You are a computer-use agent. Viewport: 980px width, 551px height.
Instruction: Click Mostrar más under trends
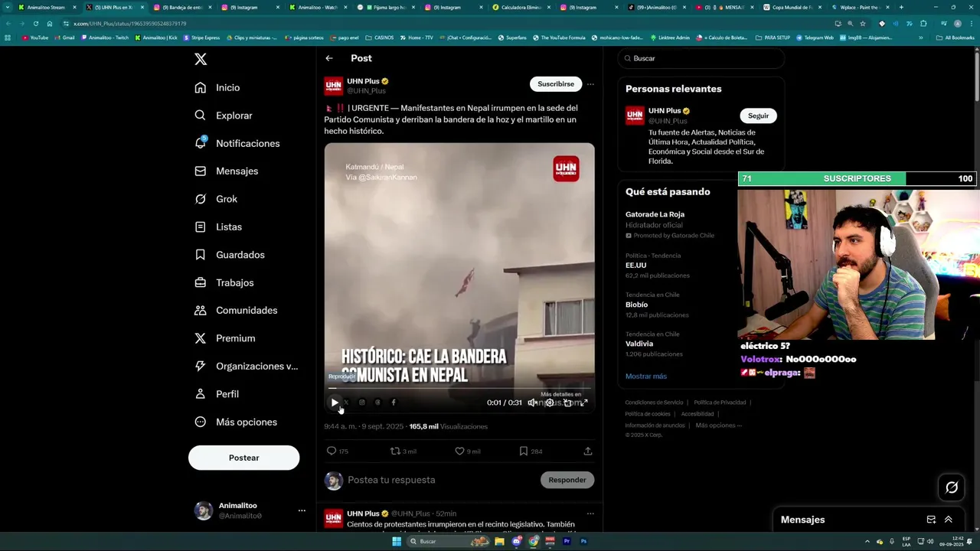pos(646,377)
